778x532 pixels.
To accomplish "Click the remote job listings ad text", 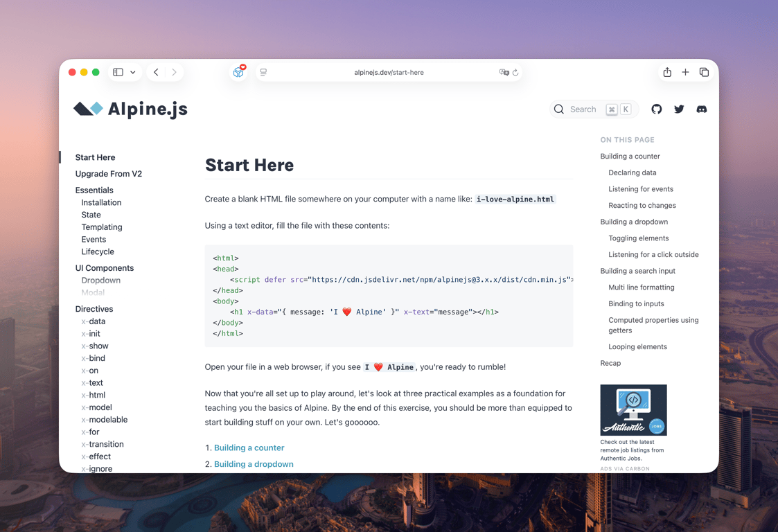I will [632, 450].
